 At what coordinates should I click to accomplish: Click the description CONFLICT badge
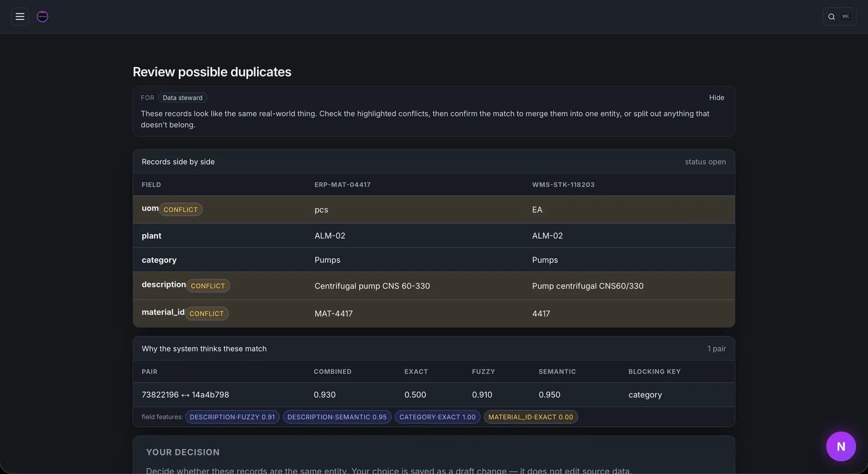[208, 286]
